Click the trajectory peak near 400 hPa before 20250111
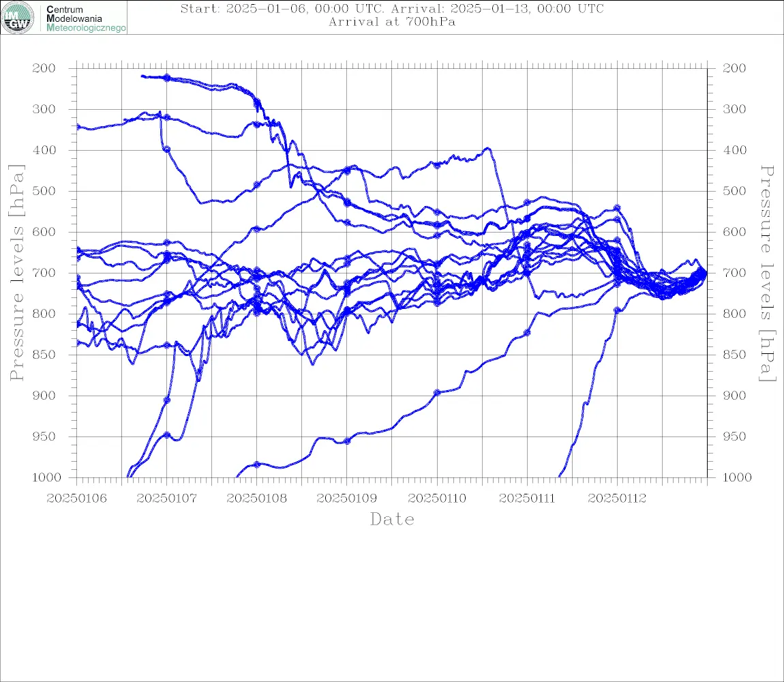Viewport: 784px width, 682px height. pyautogui.click(x=488, y=149)
